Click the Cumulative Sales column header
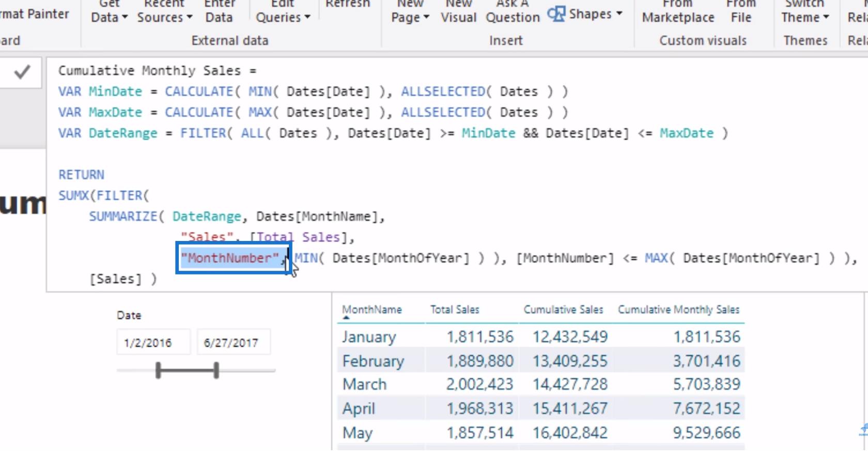Viewport: 868px width, 452px height. tap(563, 310)
